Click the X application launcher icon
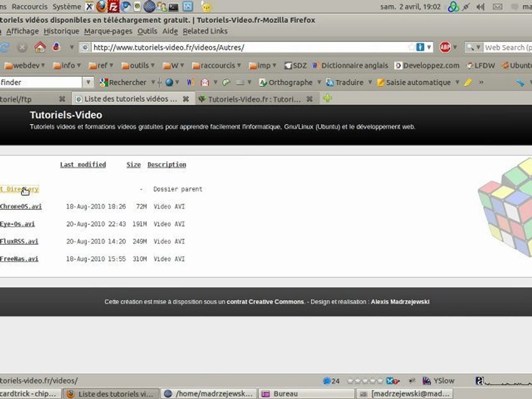Viewport: 532px width, 399px height. [89, 6]
